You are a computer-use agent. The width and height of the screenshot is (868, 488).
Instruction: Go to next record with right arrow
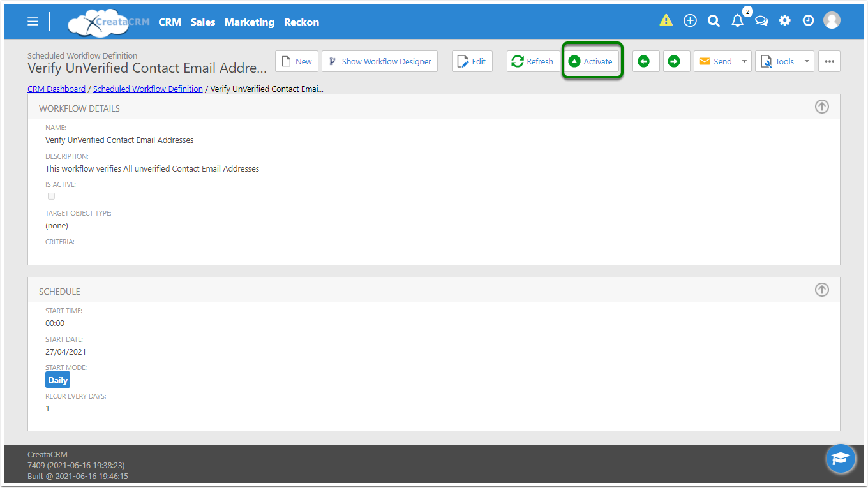674,62
